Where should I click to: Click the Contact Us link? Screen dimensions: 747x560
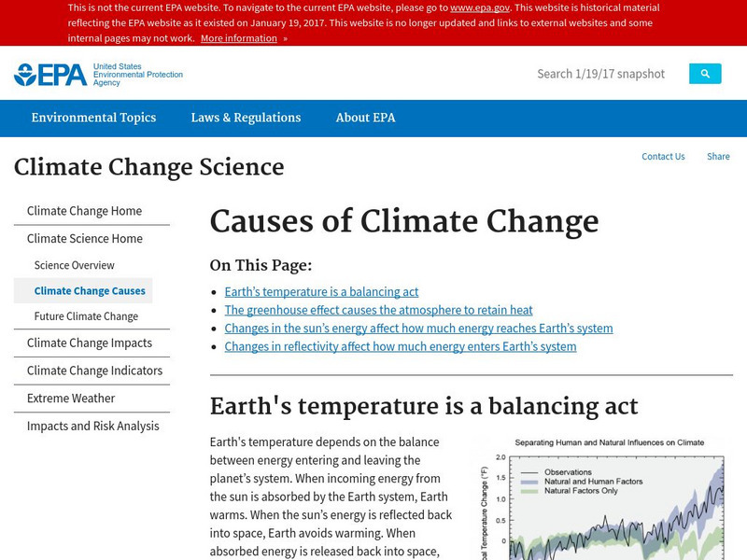coord(663,157)
